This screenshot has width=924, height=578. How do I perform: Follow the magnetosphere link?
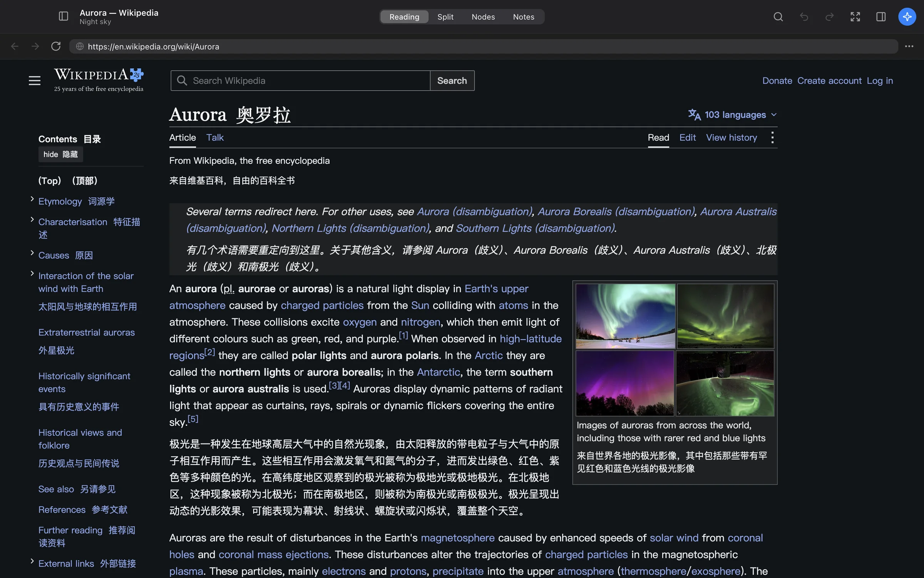tap(457, 538)
